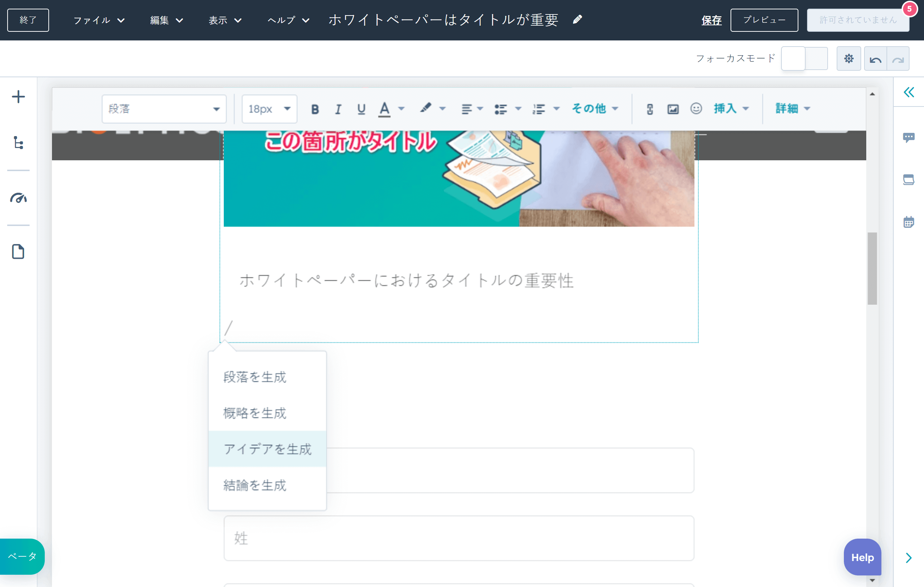This screenshot has height=587, width=924.
Task: Expand the bulleted list dropdown arrow
Action: click(x=518, y=109)
